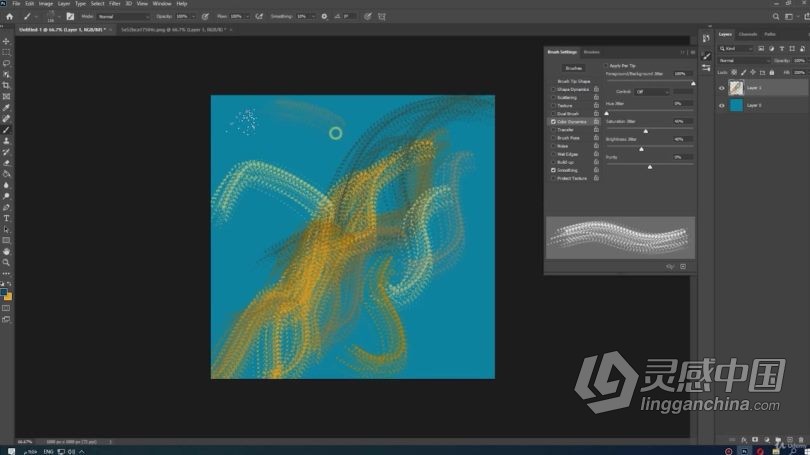Enable the Texture checkbox

pyautogui.click(x=553, y=105)
